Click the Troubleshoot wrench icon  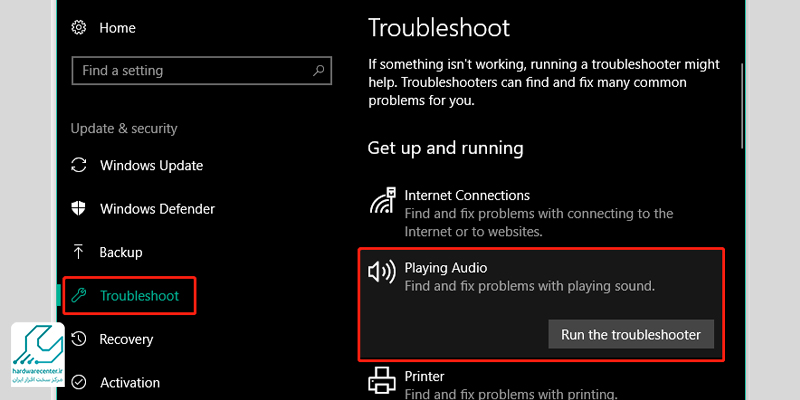(x=79, y=296)
